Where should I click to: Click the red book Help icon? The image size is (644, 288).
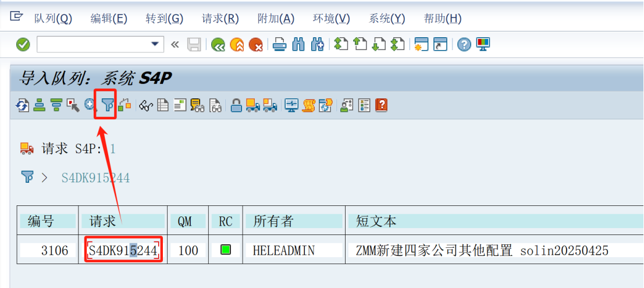click(x=382, y=105)
